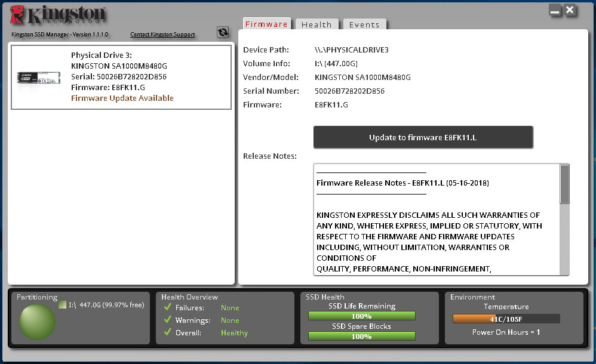This screenshot has height=364, width=596.
Task: Click the release notes scrollbar track below thumb
Action: pyautogui.click(x=564, y=239)
